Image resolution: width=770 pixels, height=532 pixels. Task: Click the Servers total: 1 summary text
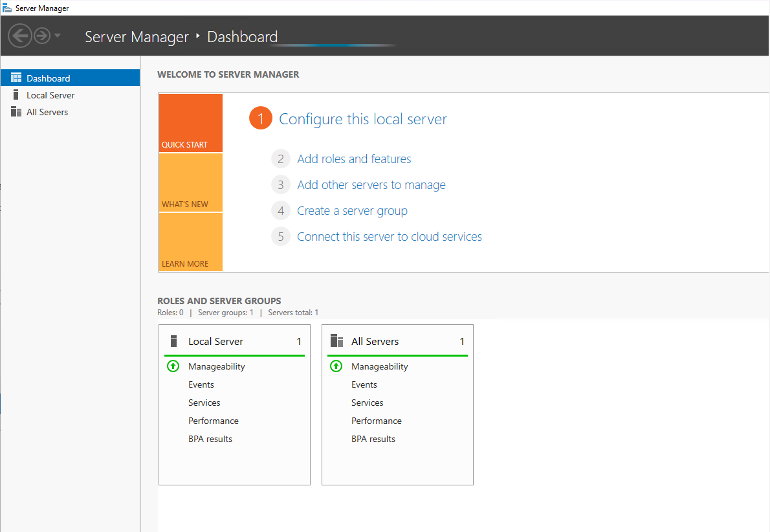(x=293, y=313)
